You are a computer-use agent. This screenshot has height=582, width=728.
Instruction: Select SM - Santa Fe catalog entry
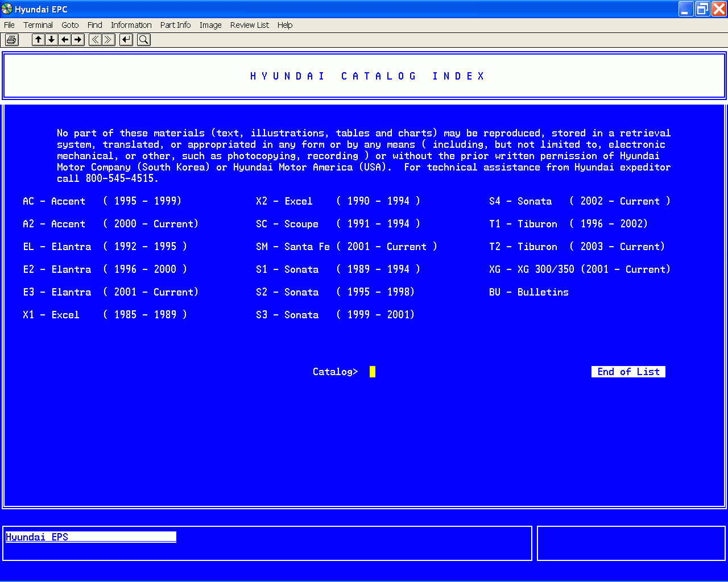(347, 247)
